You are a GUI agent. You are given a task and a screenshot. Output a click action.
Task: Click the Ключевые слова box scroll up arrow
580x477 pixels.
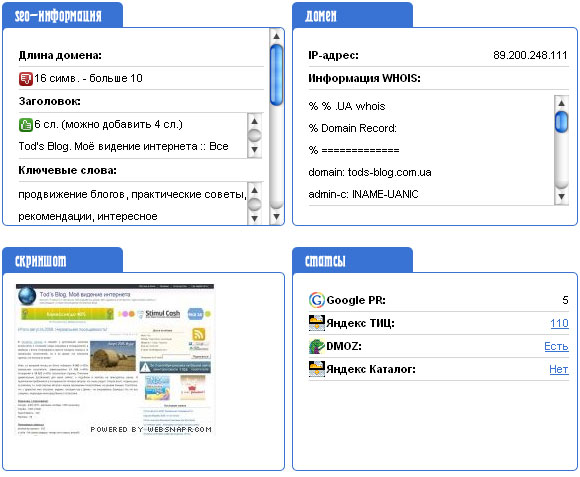point(254,190)
